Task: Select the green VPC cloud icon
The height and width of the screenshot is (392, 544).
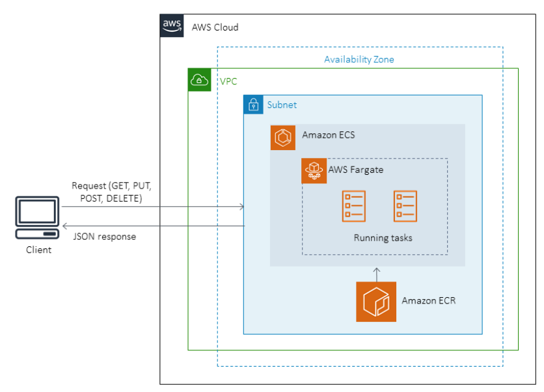Action: [x=200, y=80]
